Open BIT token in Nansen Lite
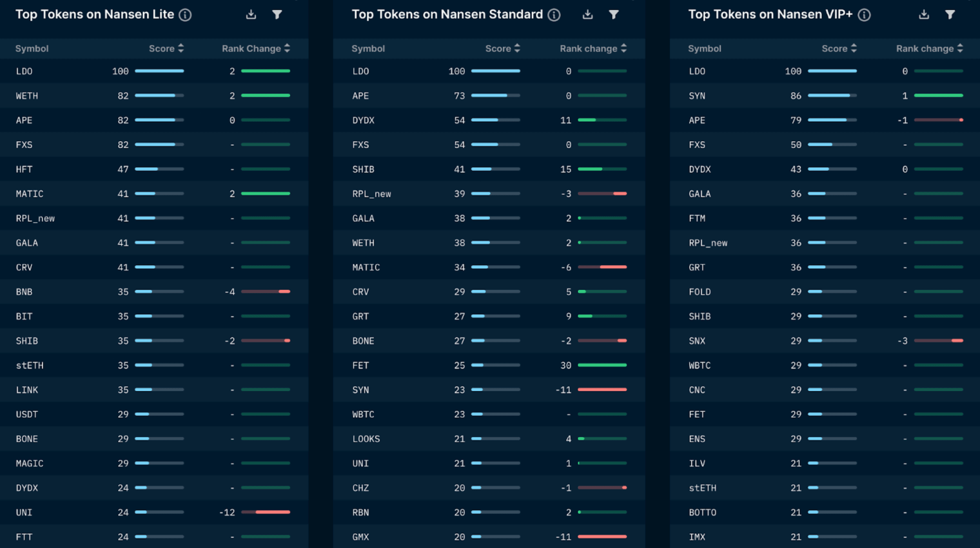This screenshot has width=980, height=548. click(x=24, y=316)
